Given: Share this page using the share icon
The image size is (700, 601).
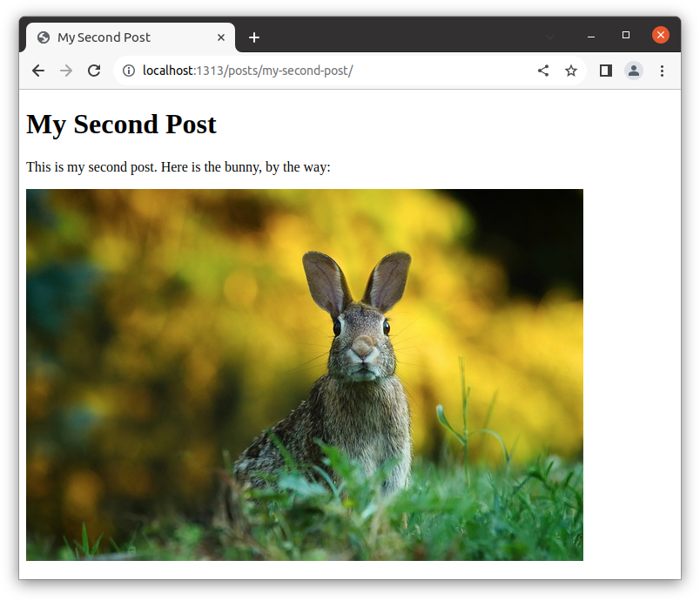Looking at the screenshot, I should (543, 71).
